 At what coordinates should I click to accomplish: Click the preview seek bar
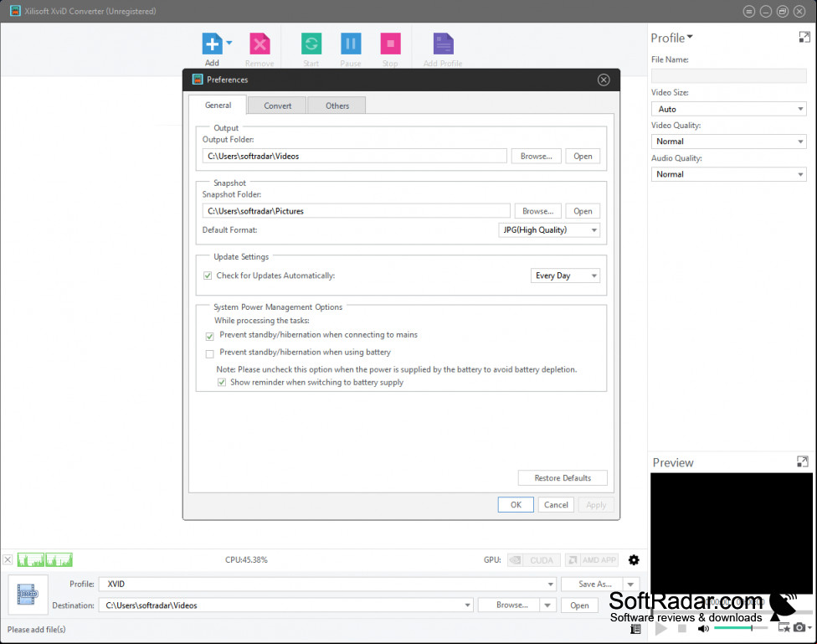pos(732,612)
